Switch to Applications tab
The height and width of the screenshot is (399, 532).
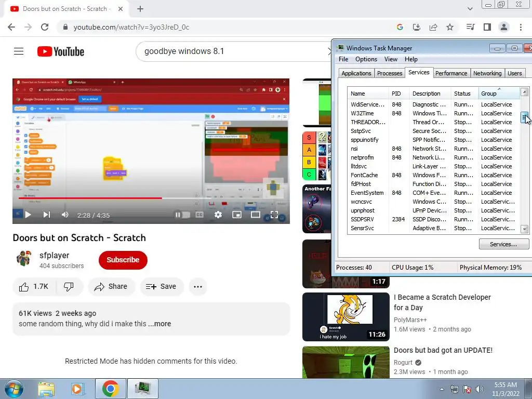click(x=356, y=73)
